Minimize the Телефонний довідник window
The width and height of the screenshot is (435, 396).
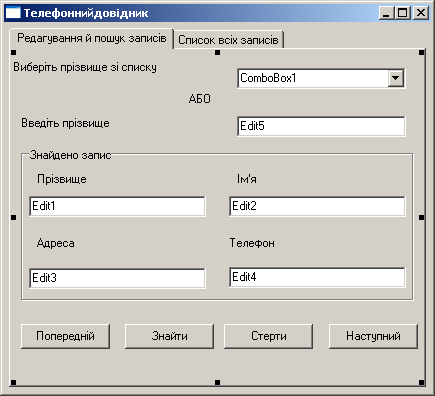(386, 13)
